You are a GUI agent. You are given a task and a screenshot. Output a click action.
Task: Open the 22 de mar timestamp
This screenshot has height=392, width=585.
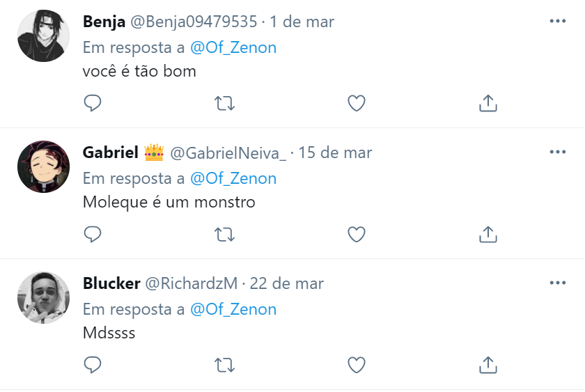tap(287, 283)
